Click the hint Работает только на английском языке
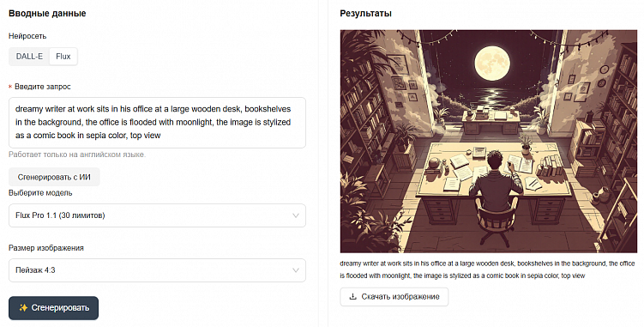Screen dimensions: 644x327 click(77, 154)
